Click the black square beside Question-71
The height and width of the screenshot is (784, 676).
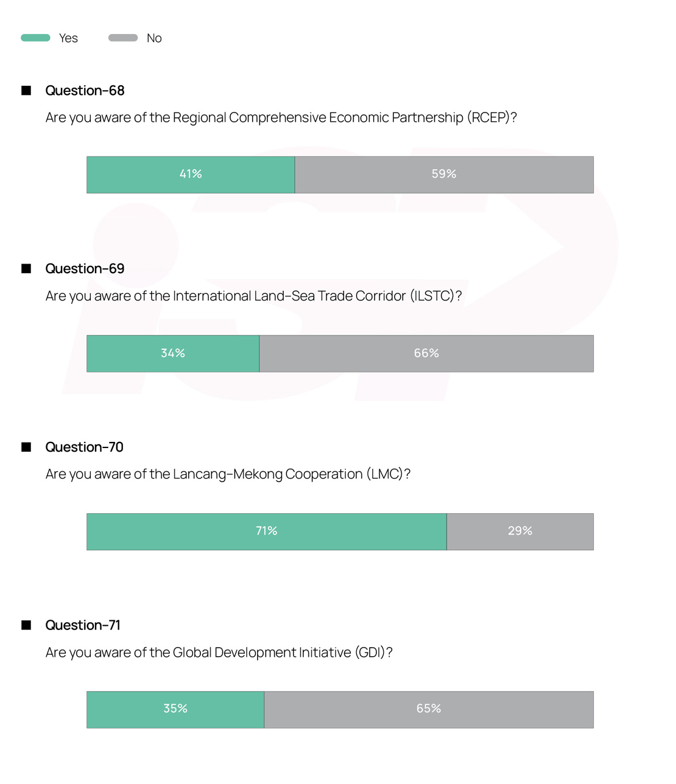tap(26, 625)
